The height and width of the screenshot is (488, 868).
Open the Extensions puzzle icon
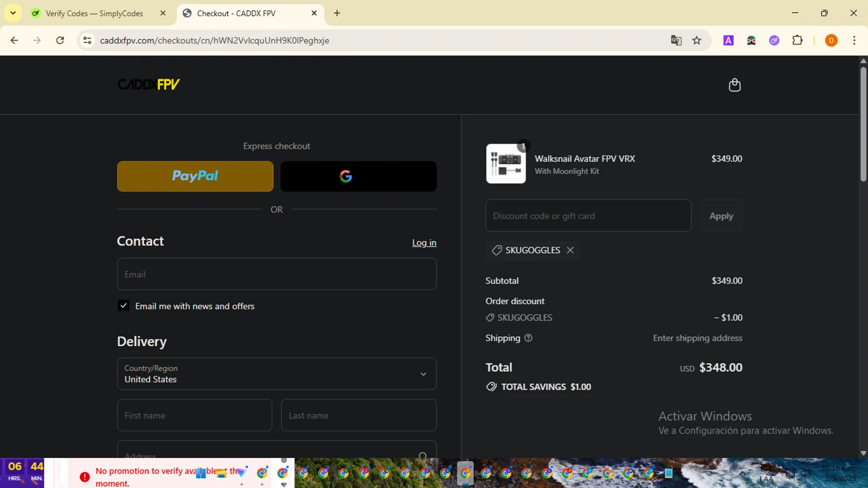point(797,40)
